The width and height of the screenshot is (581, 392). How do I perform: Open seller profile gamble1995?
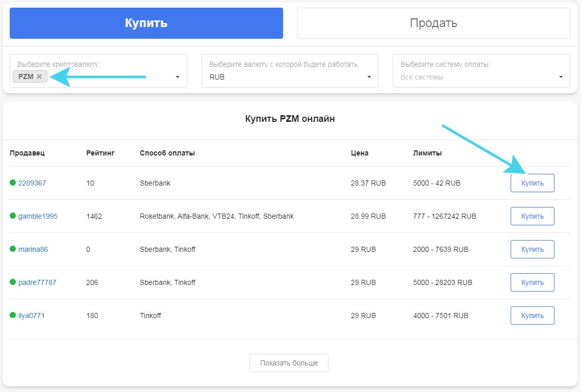click(38, 216)
